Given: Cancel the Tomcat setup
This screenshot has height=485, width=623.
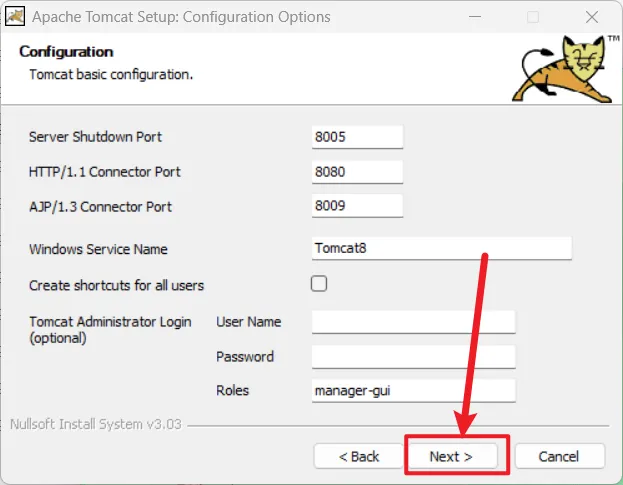Looking at the screenshot, I should tap(560, 456).
